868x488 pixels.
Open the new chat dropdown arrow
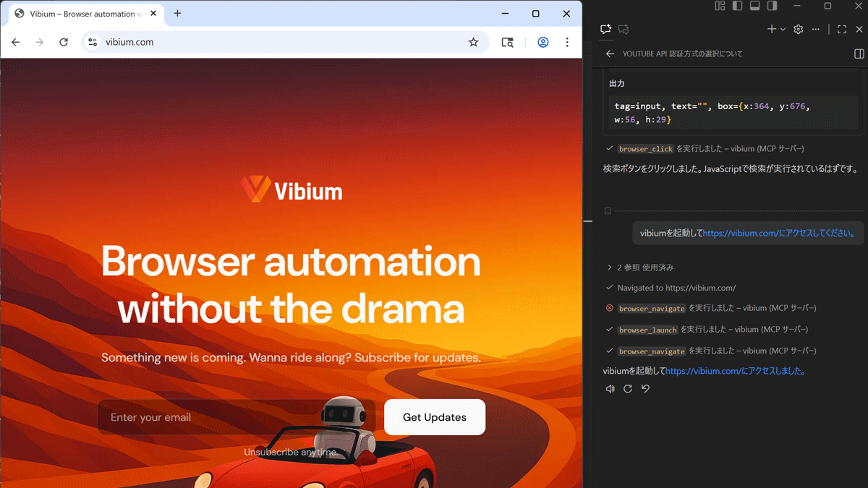[783, 30]
